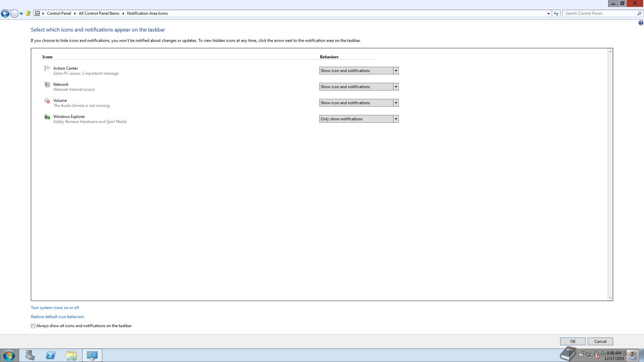644x362 pixels.
Task: Select the All Control Panel Items breadcrumb
Action: 99,13
